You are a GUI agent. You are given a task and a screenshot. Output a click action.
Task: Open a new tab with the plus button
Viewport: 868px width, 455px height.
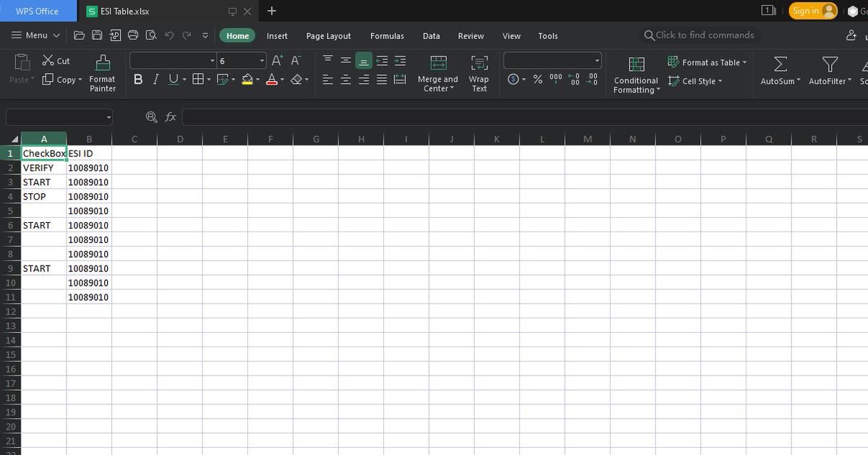click(272, 11)
